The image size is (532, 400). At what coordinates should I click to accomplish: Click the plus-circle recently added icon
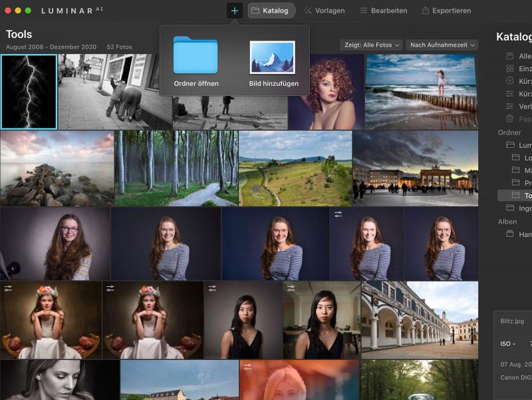(x=510, y=81)
